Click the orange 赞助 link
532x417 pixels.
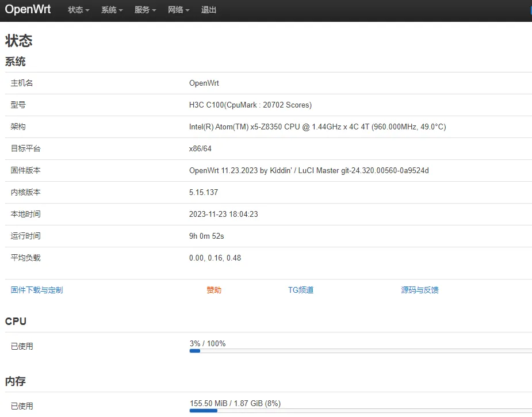click(214, 290)
